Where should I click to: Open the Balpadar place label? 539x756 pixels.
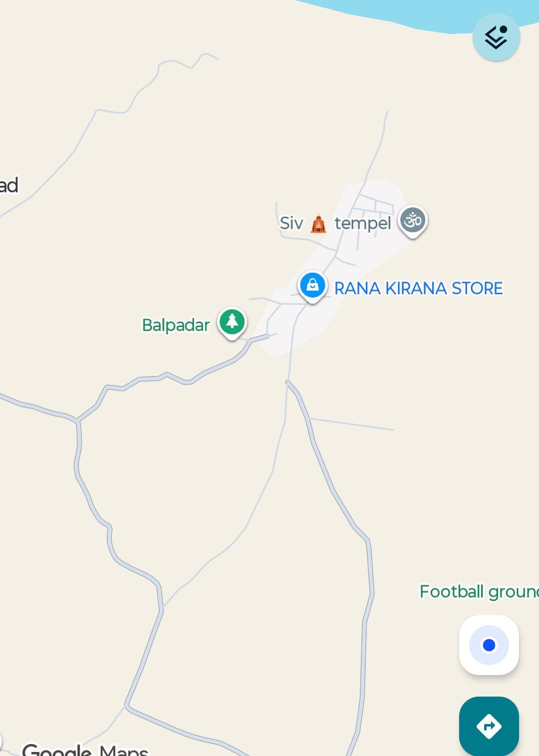tap(176, 325)
